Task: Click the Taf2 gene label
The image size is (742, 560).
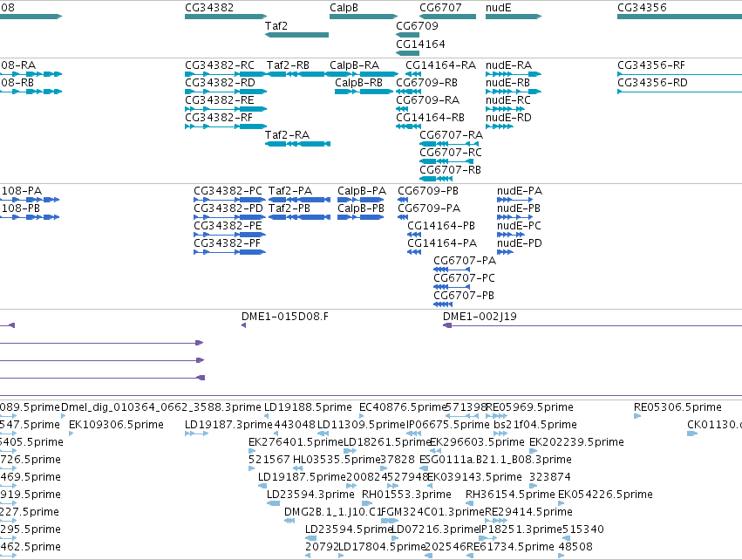Action: click(x=276, y=26)
